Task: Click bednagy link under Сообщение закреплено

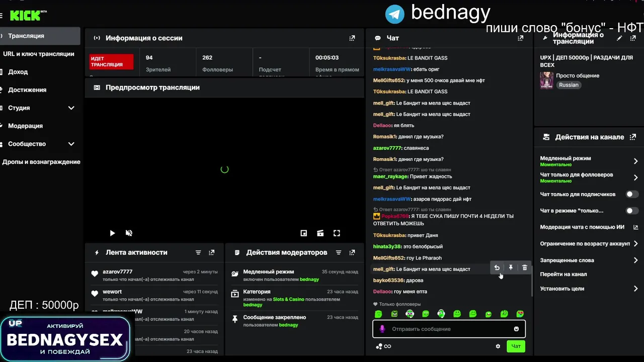Action: coord(289,325)
